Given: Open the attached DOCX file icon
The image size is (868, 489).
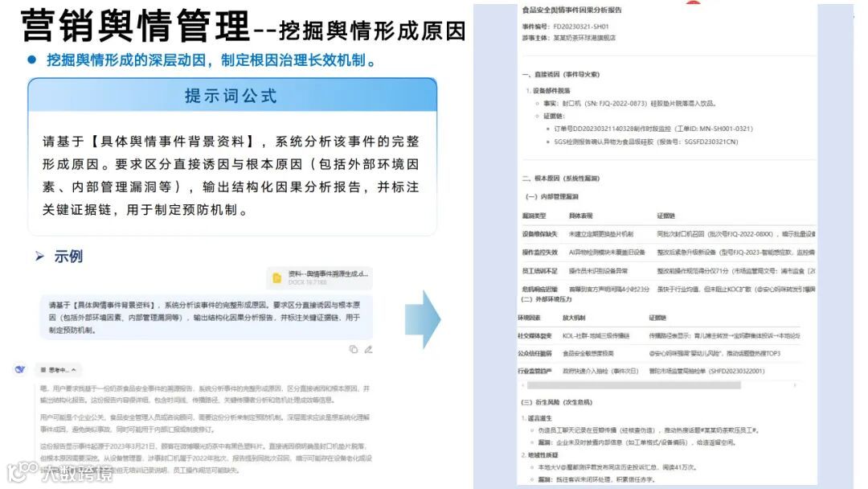Looking at the screenshot, I should coord(276,278).
